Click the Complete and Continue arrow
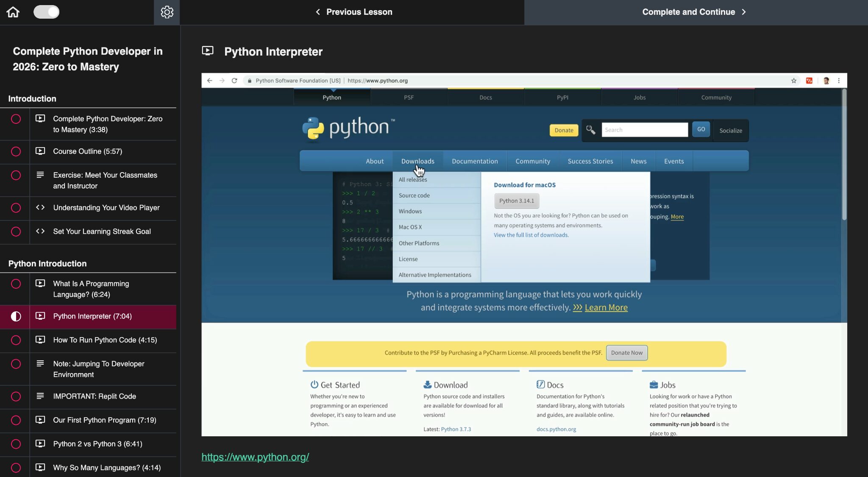 point(744,12)
